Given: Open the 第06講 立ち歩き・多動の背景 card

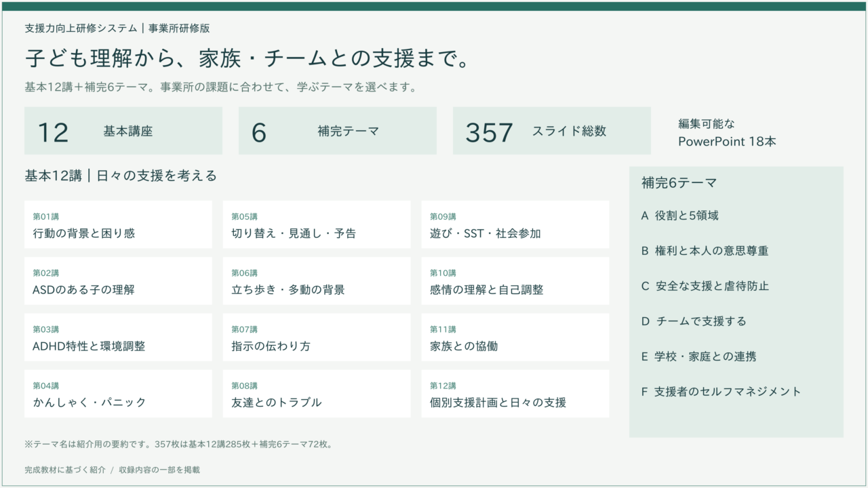Looking at the screenshot, I should 317,281.
